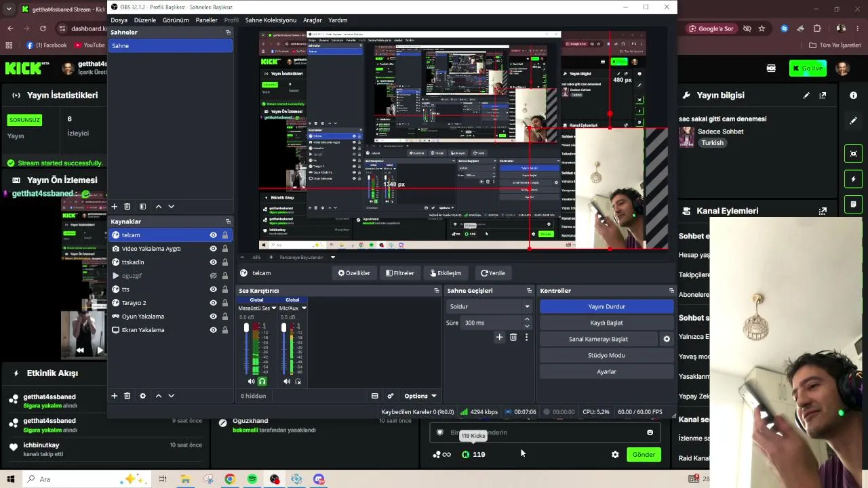Click the Kaydı Başlat button

(x=607, y=323)
